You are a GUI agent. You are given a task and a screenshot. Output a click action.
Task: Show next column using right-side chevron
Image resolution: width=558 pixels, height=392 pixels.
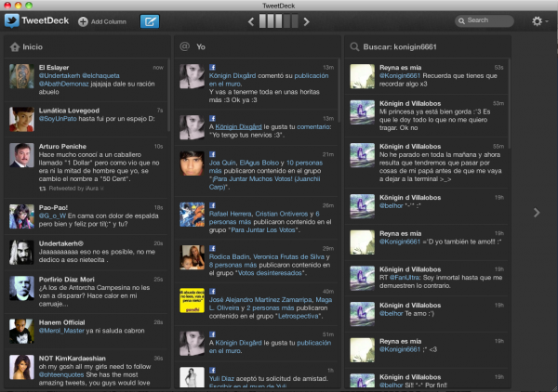pos(537,213)
